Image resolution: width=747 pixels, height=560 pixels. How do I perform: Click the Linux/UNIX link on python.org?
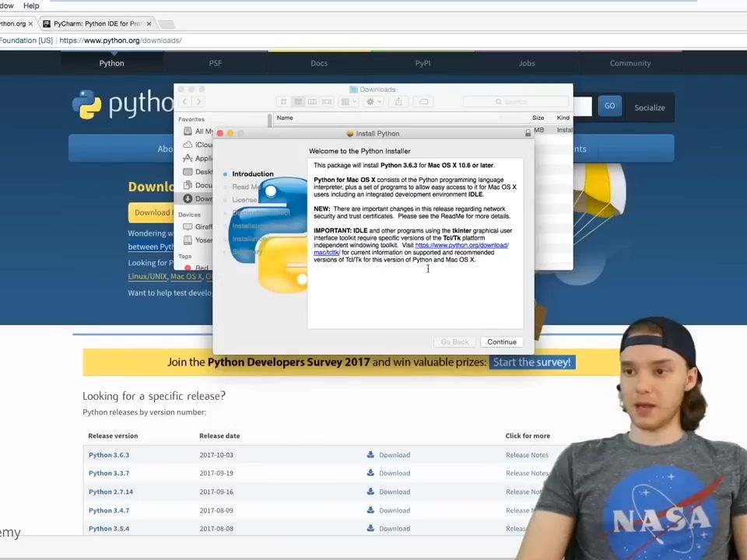[x=147, y=276]
